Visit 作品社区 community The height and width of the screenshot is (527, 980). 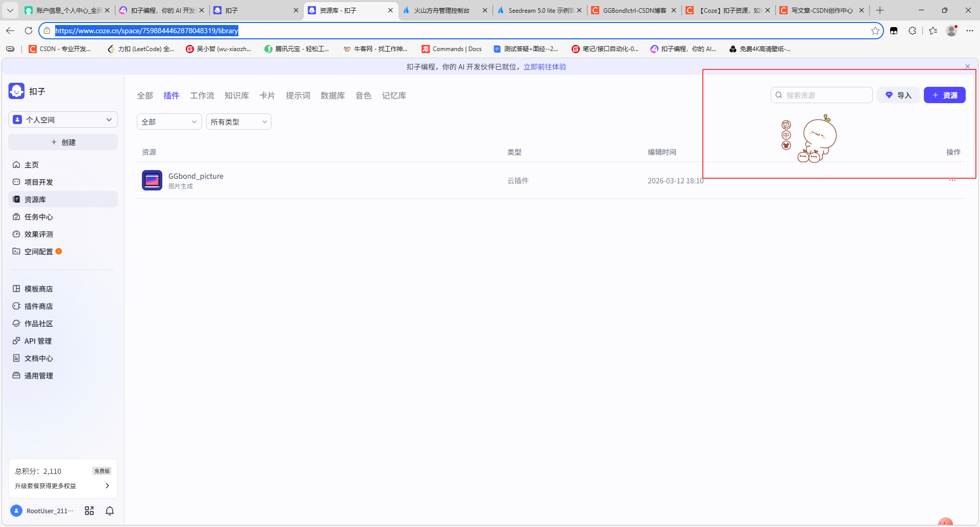click(63, 324)
